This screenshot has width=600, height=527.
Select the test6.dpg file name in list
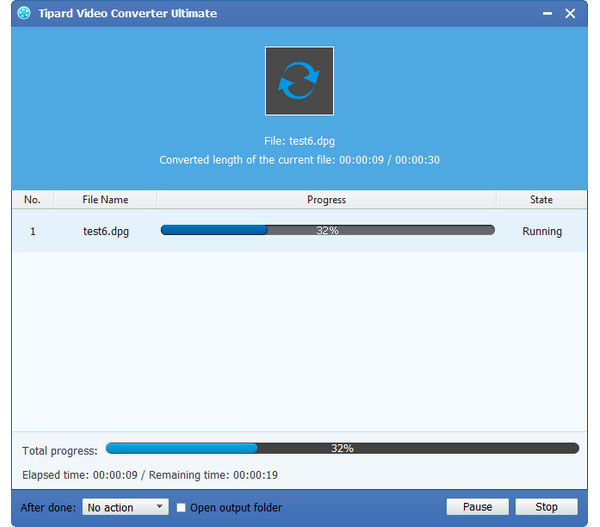coord(106,231)
